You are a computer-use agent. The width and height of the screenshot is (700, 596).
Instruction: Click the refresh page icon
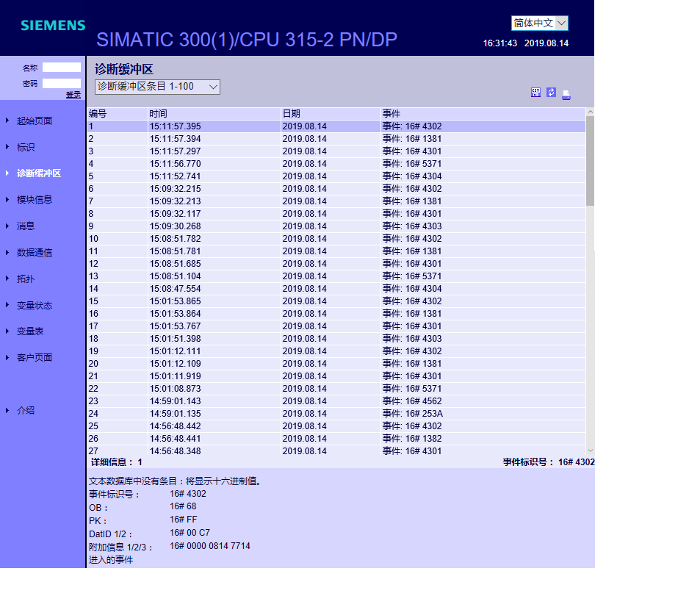tap(552, 92)
